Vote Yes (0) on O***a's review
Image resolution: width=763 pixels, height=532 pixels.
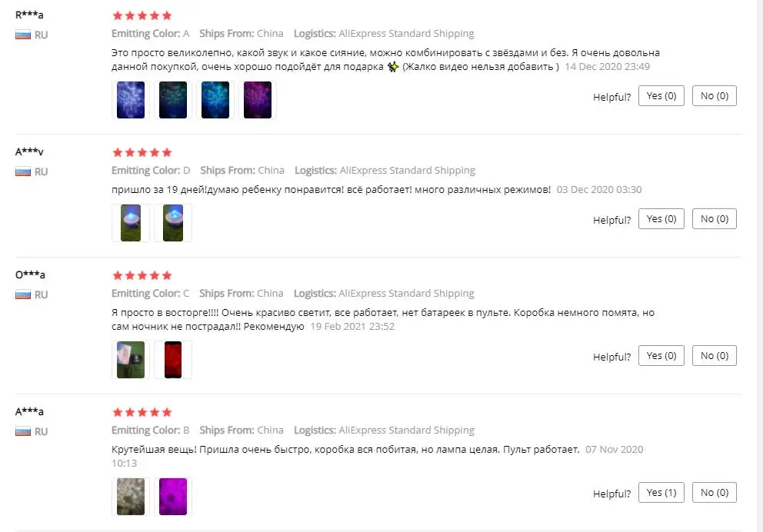661,355
